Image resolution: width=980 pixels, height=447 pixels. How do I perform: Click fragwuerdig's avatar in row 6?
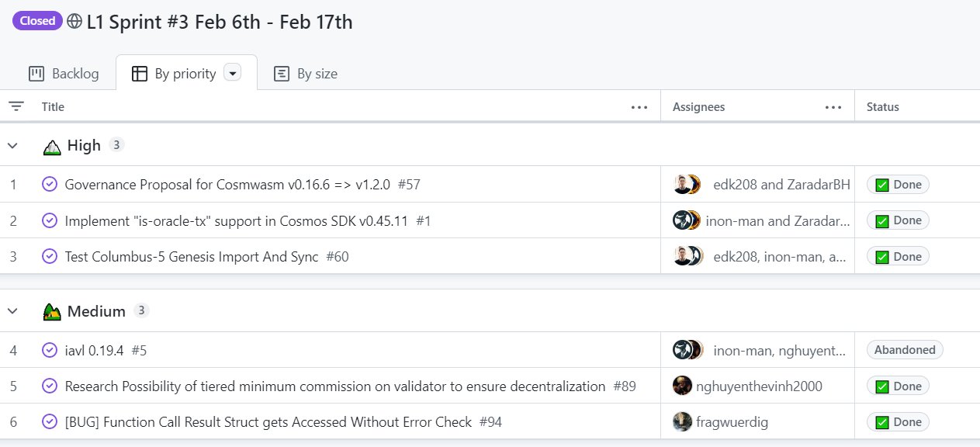coord(682,422)
